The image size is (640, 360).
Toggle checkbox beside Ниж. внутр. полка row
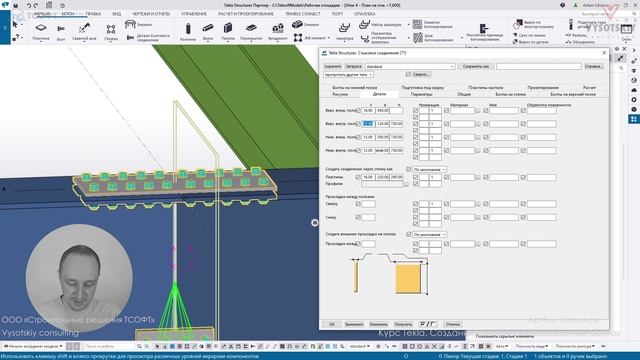358,151
